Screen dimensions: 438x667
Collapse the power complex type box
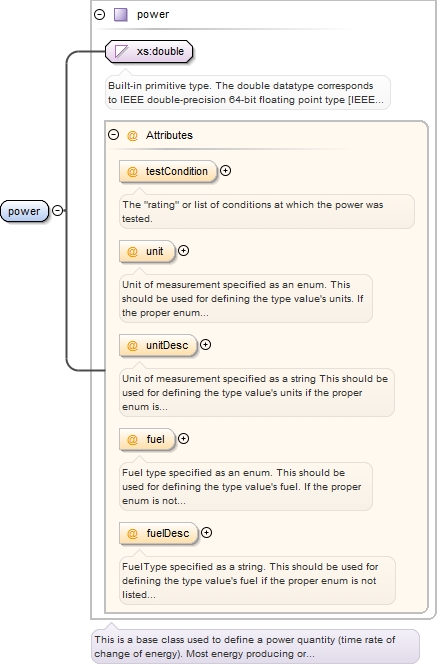point(100,14)
